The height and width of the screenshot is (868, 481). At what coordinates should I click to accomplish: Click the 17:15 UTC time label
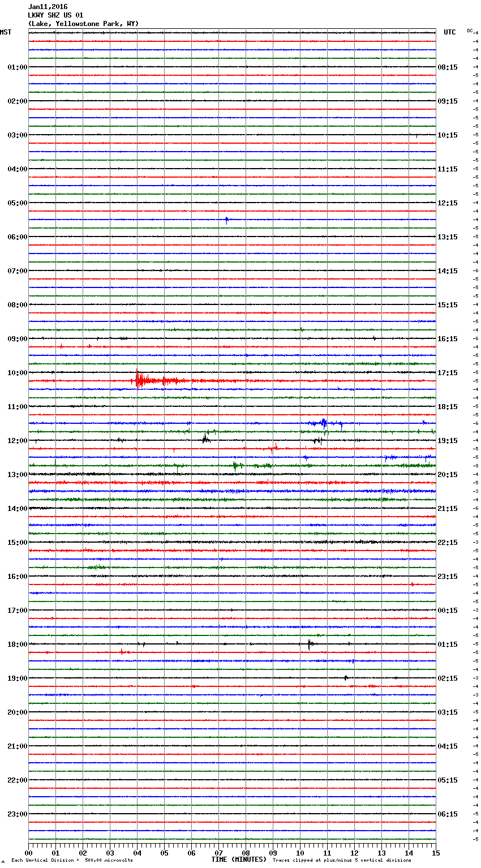click(x=448, y=373)
